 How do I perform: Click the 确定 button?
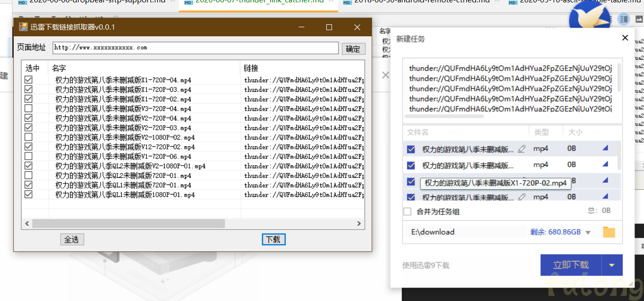(x=353, y=49)
